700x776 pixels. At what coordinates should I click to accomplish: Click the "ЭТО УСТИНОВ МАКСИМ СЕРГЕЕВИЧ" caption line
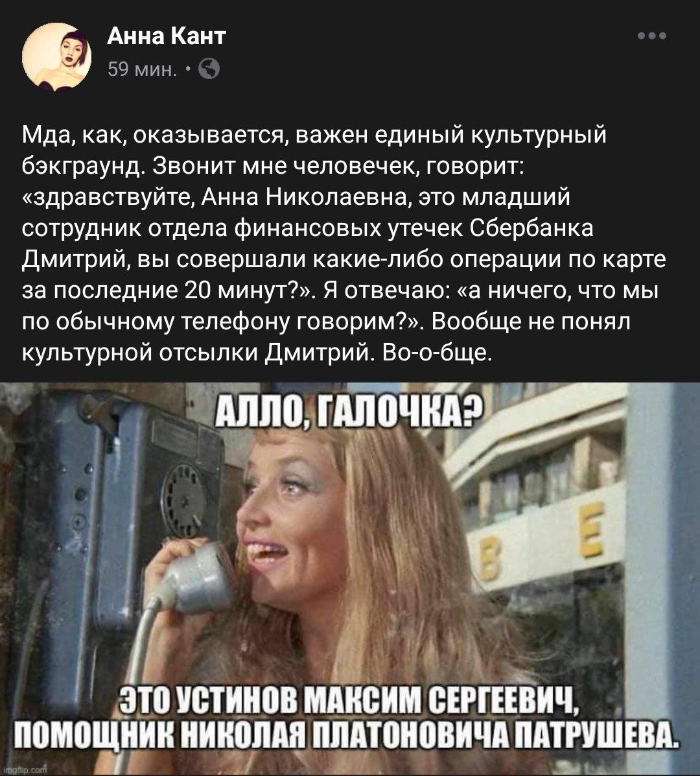pyautogui.click(x=350, y=701)
